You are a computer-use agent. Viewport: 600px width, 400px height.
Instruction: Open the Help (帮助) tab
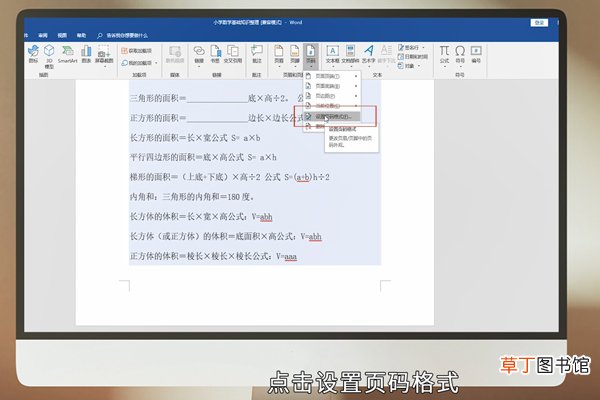click(81, 35)
